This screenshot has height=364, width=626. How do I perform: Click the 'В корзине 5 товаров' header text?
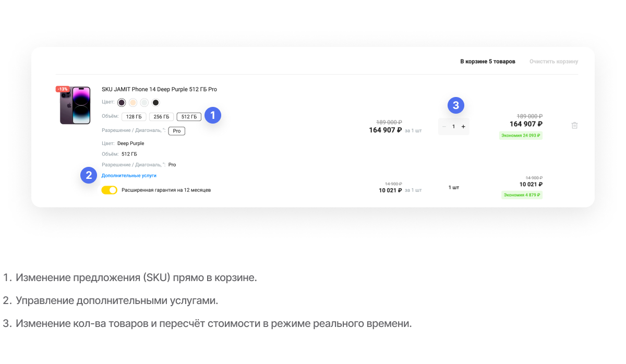488,62
